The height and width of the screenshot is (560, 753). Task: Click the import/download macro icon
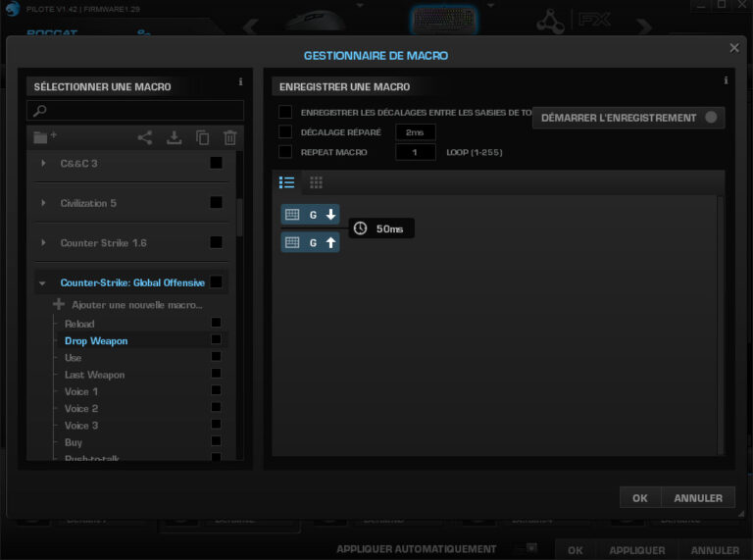[174, 138]
